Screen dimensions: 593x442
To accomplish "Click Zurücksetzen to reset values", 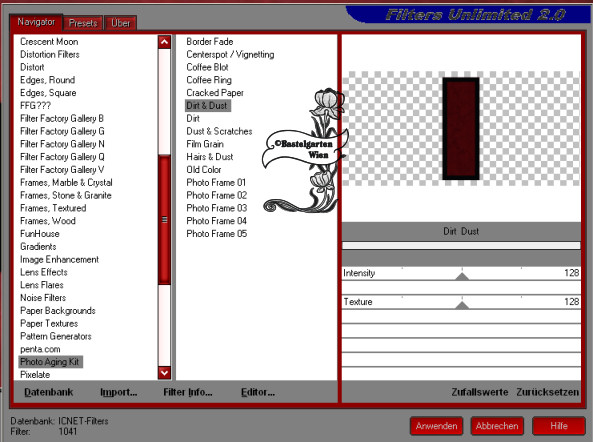I will 548,392.
